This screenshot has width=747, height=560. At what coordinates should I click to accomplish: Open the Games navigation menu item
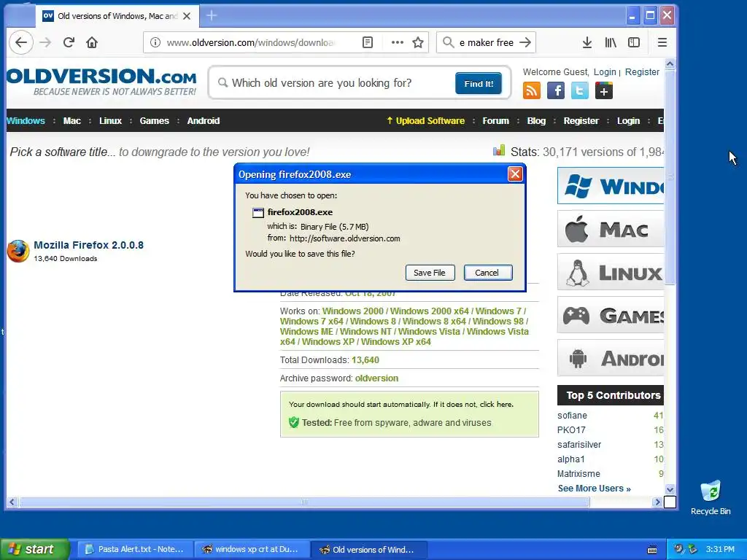[155, 120]
